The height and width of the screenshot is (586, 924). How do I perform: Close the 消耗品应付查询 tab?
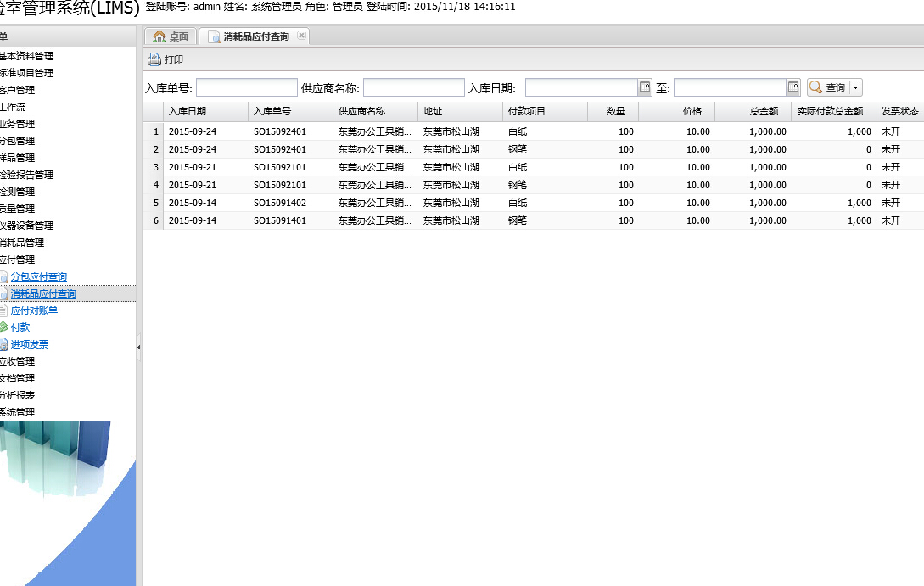tap(301, 36)
